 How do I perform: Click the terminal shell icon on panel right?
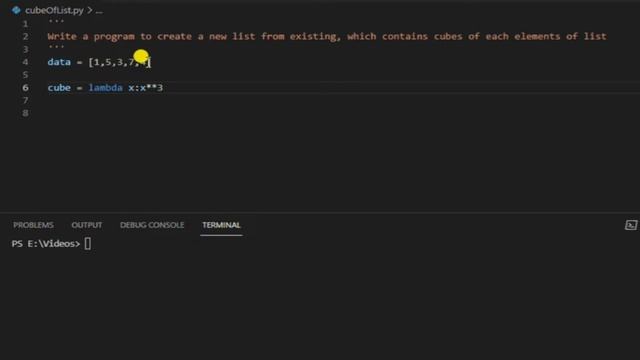point(631,225)
